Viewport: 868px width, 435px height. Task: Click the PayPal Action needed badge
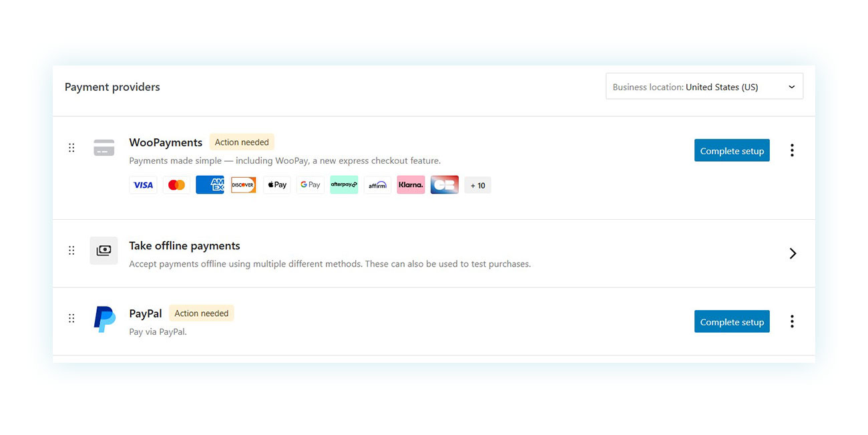click(202, 313)
